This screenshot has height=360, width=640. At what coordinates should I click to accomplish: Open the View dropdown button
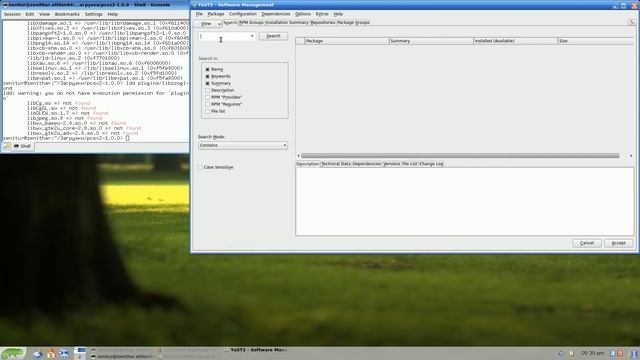point(208,24)
